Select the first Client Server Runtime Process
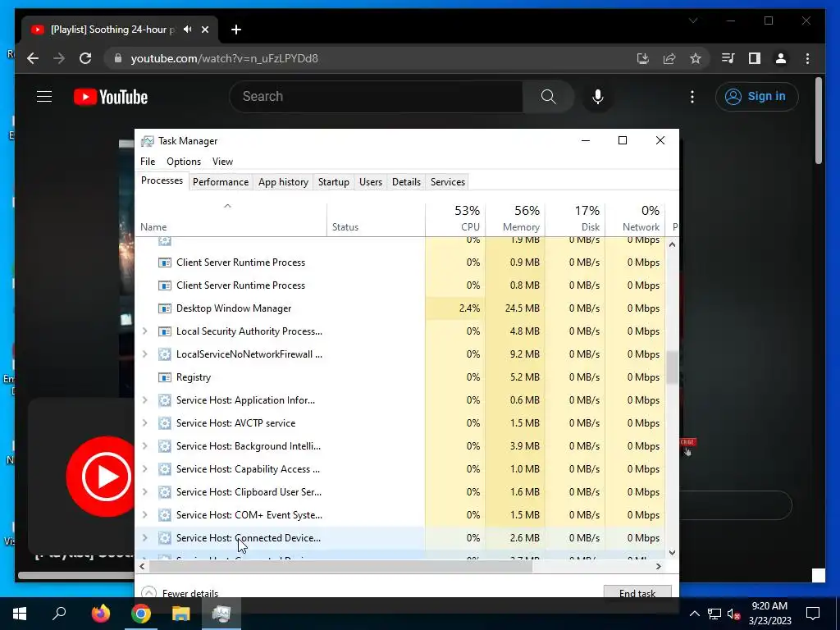840x630 pixels. point(399,262)
